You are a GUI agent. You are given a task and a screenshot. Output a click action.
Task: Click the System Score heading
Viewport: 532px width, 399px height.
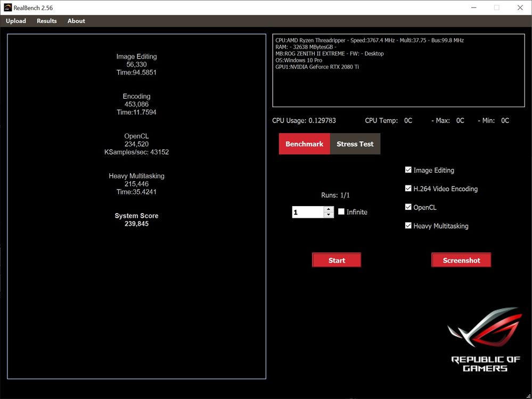click(x=136, y=216)
